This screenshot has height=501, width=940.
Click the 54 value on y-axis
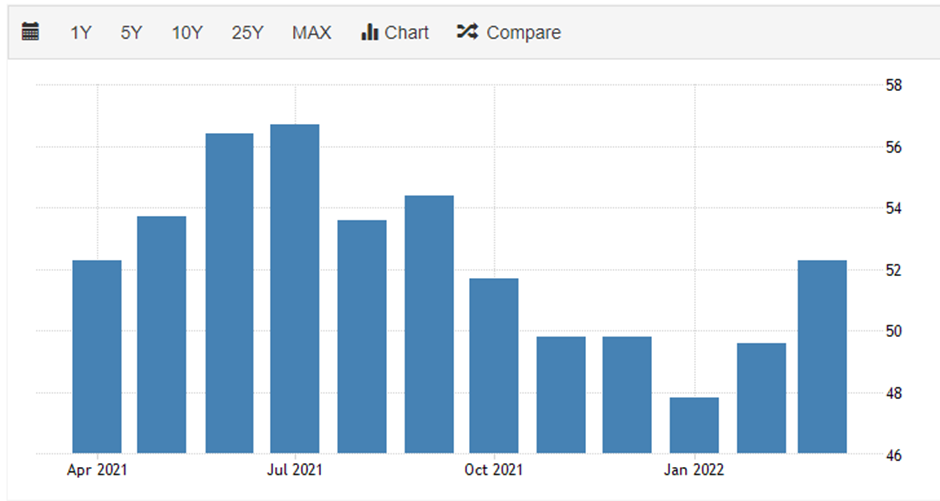point(893,209)
